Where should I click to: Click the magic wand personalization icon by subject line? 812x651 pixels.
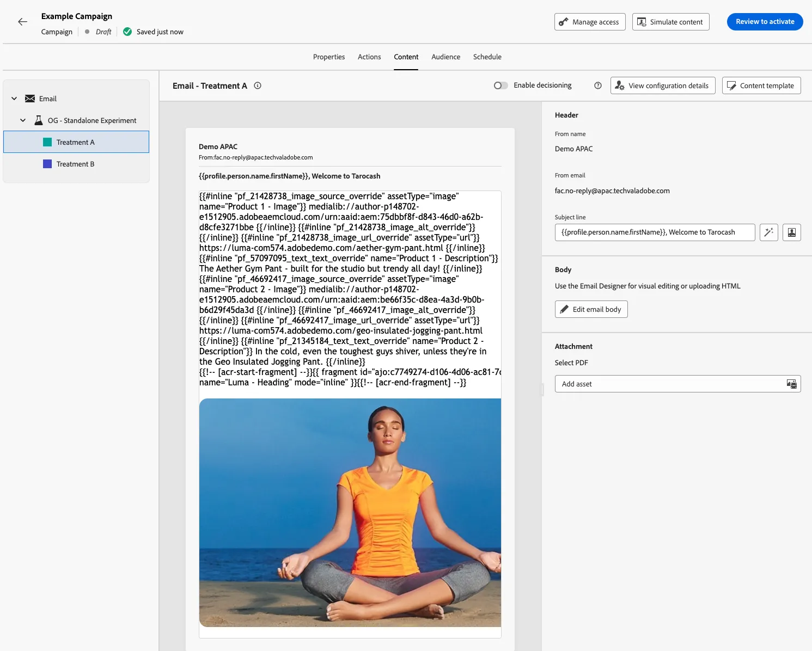[x=769, y=232]
